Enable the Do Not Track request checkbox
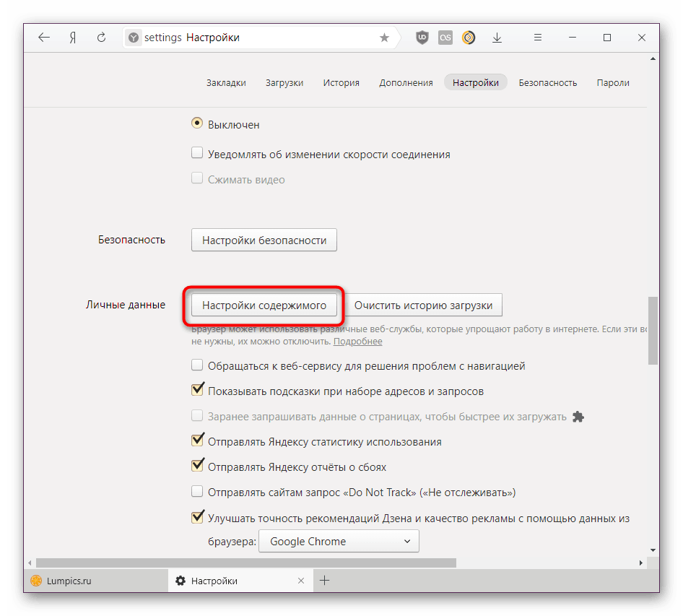The width and height of the screenshot is (683, 616). [197, 491]
